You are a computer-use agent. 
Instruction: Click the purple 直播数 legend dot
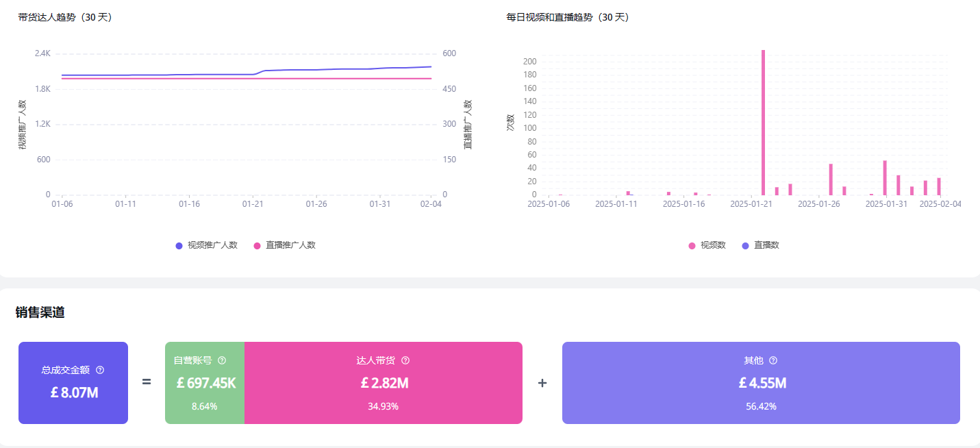pyautogui.click(x=746, y=245)
